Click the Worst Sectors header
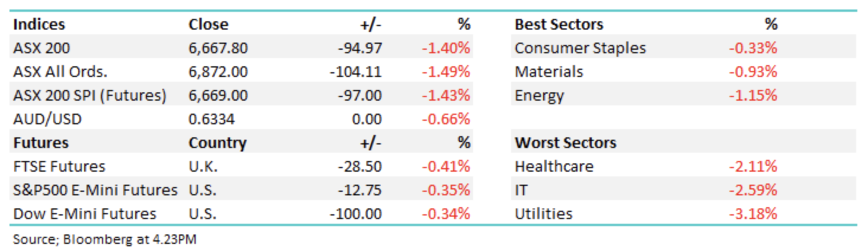 [565, 143]
